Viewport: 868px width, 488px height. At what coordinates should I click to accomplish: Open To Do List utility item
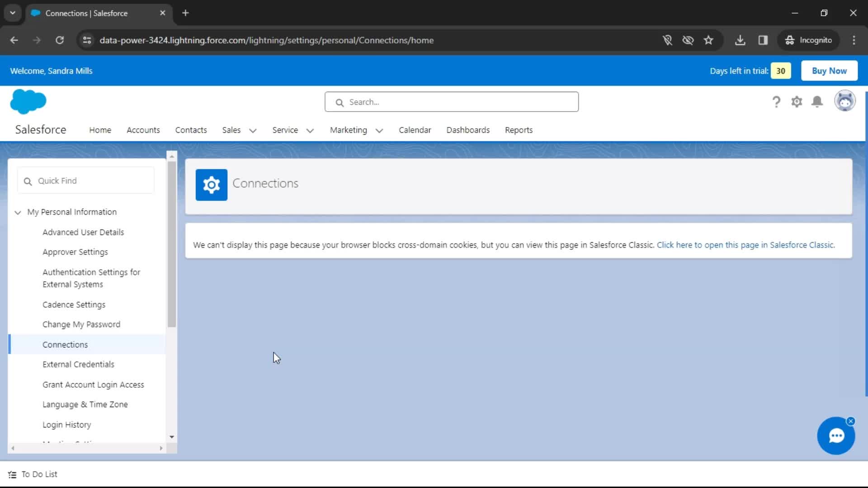click(x=33, y=474)
